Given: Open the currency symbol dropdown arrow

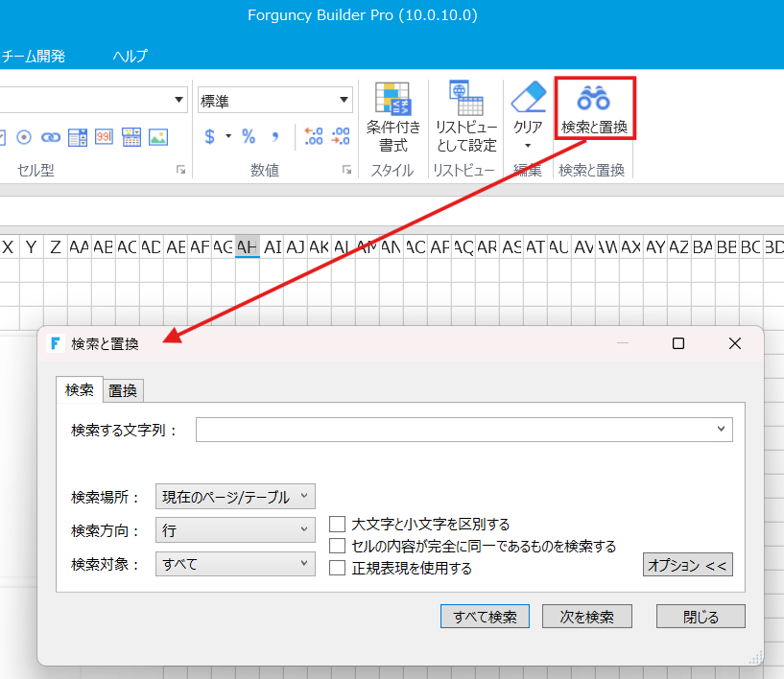Looking at the screenshot, I should pos(228,136).
